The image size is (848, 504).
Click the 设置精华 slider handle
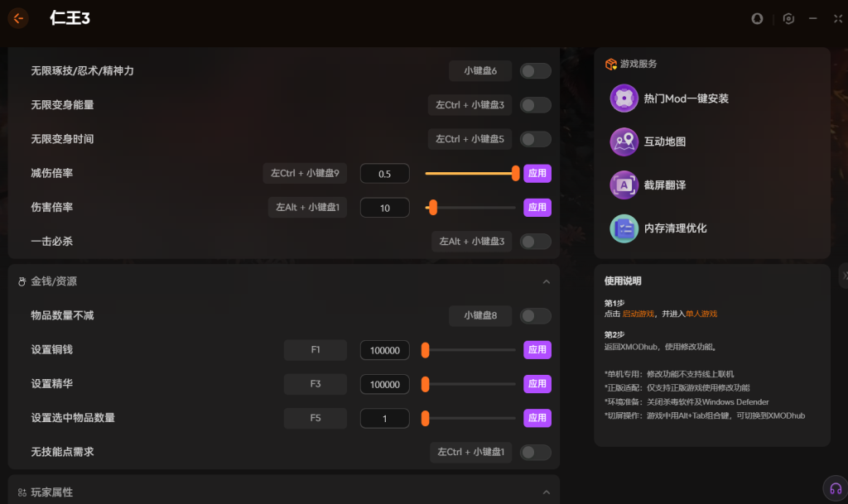coord(425,384)
